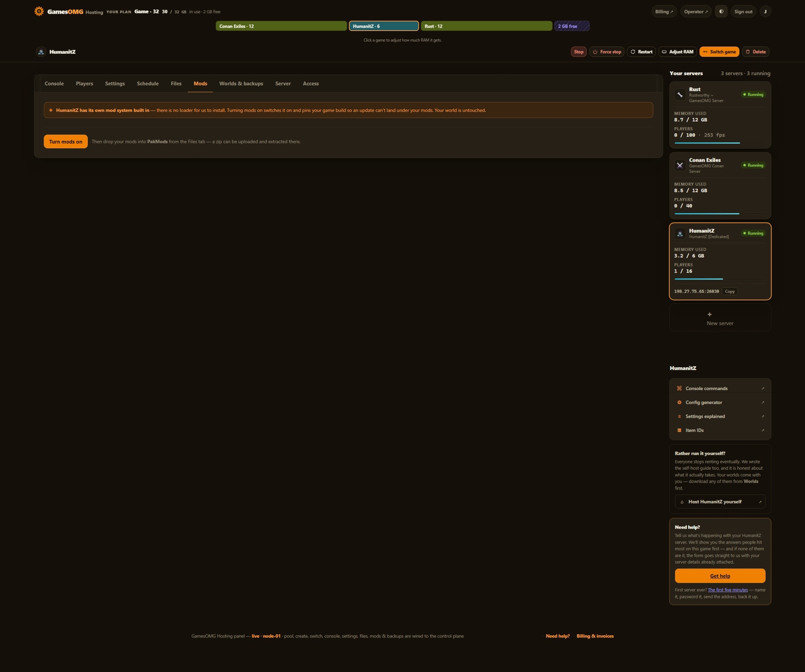Sign out of the panel

point(743,11)
